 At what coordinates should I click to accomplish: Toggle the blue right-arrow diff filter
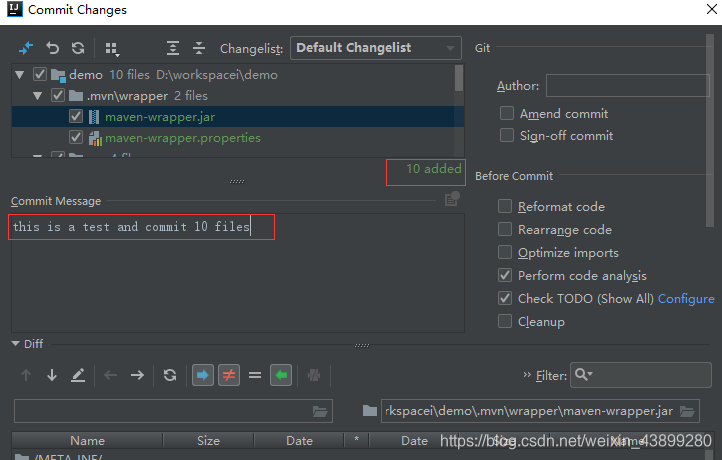coord(203,375)
